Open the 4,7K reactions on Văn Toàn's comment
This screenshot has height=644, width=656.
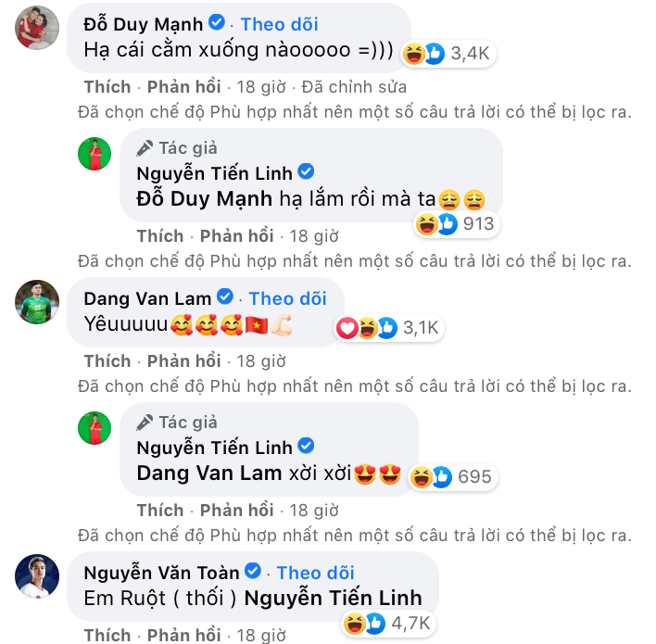(x=389, y=624)
